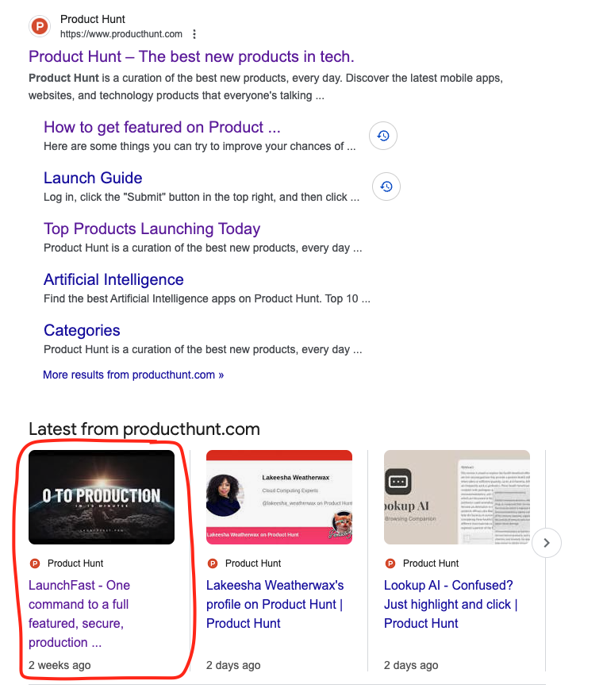Click '2 days ago' under Lakeesha card
This screenshot has width=603, height=700.
tap(233, 665)
